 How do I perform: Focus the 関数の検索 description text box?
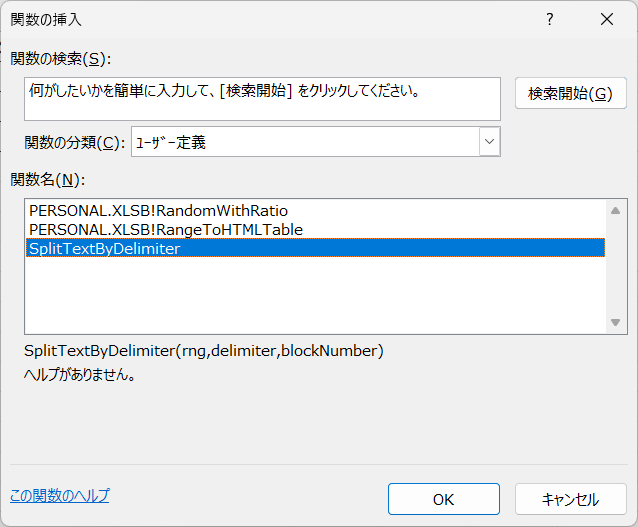tap(262, 99)
